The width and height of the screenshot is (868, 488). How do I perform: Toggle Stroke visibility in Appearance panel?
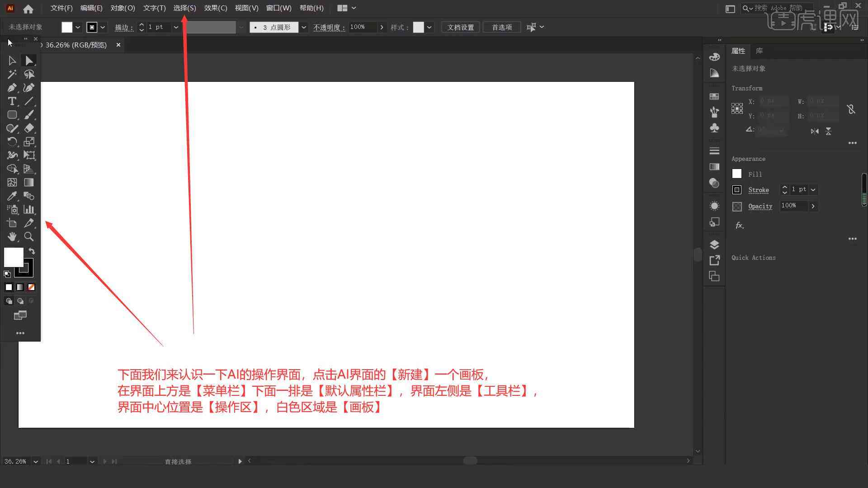tap(736, 189)
